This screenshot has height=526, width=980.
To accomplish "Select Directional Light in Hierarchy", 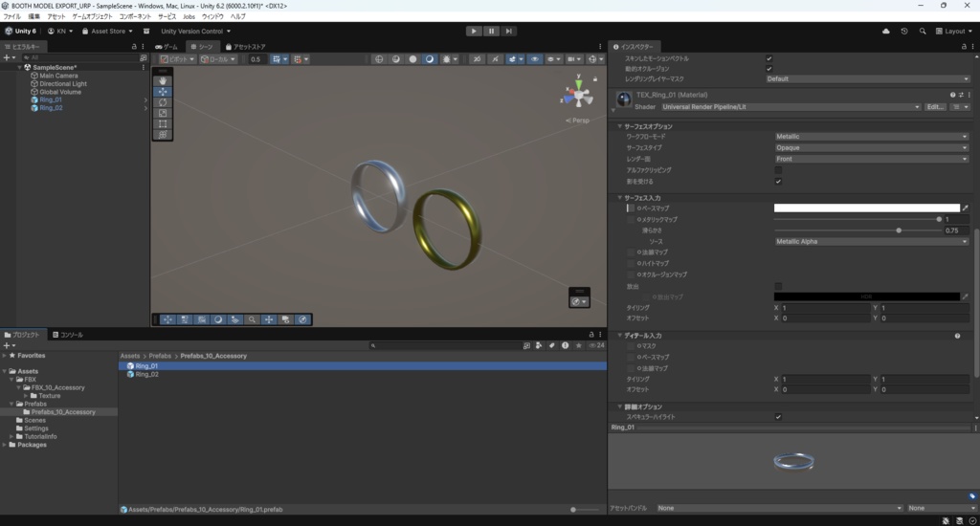I will [63, 84].
